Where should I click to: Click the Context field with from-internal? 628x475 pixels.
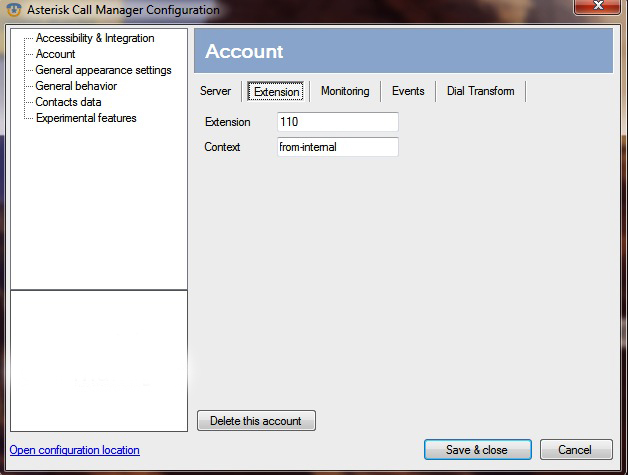point(338,147)
